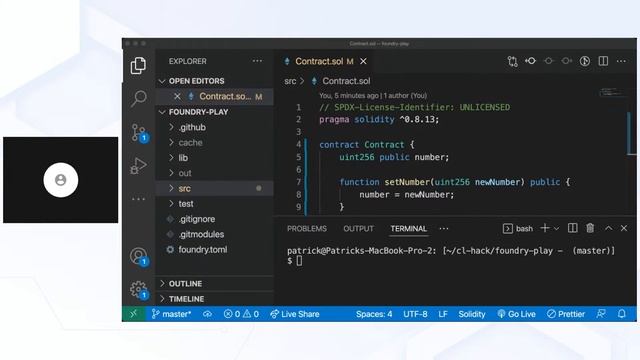
Task: Open the Run and Debug view
Action: 138,166
